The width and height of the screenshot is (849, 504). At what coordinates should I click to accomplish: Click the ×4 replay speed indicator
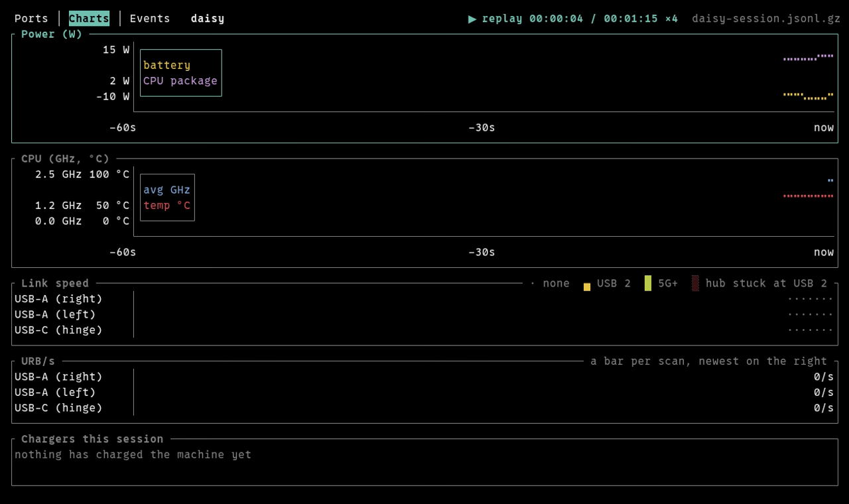671,19
